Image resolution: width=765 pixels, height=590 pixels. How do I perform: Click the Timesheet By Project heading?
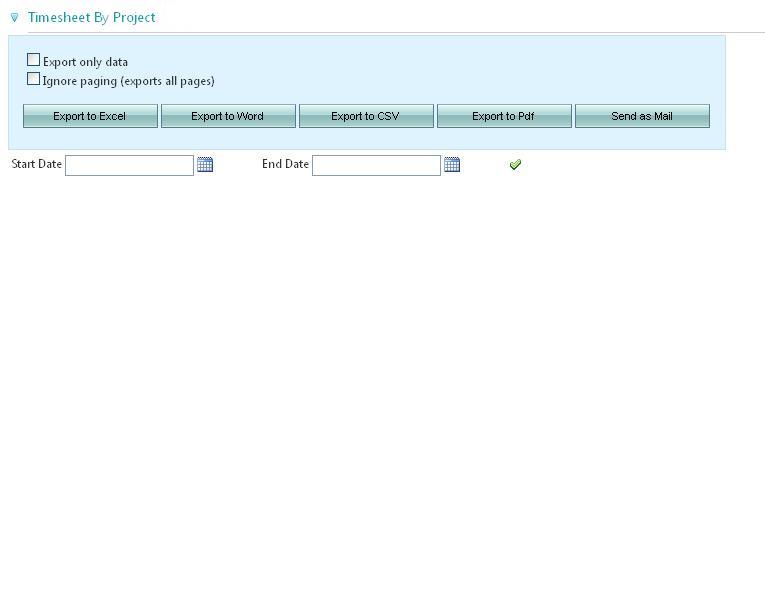[92, 18]
